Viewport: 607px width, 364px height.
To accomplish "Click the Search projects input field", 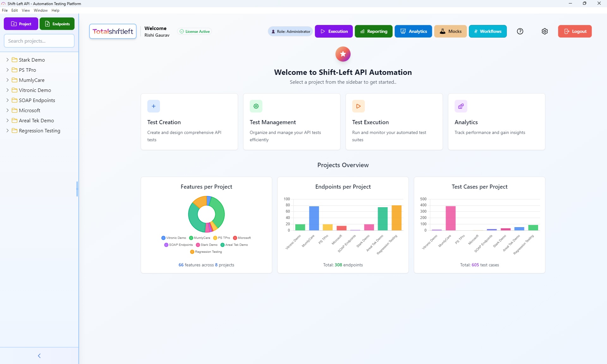I will tap(39, 41).
